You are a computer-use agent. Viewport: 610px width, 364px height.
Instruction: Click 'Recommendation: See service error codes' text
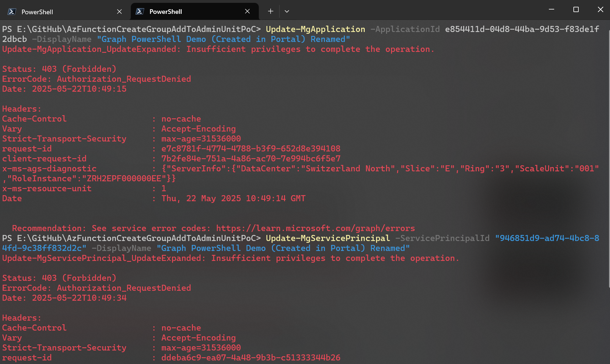coord(112,228)
